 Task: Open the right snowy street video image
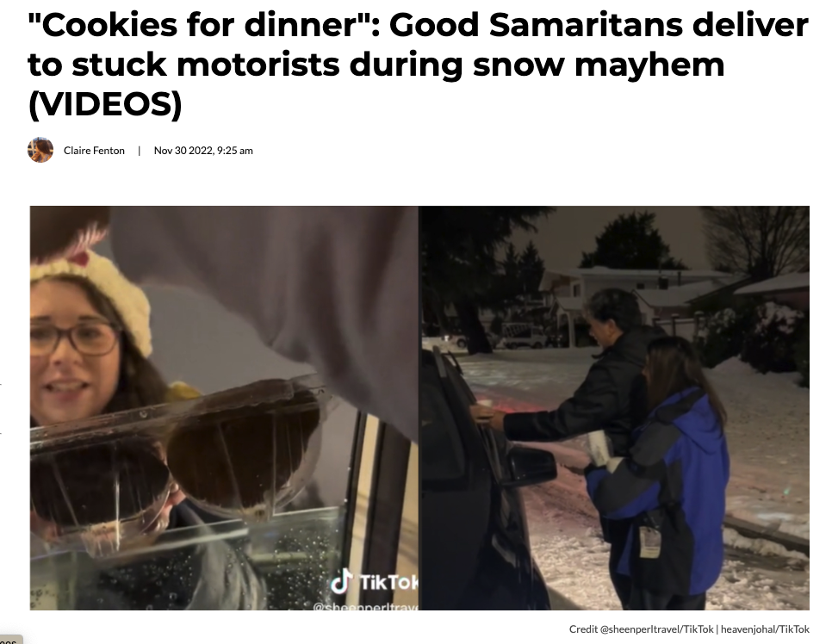click(x=615, y=408)
